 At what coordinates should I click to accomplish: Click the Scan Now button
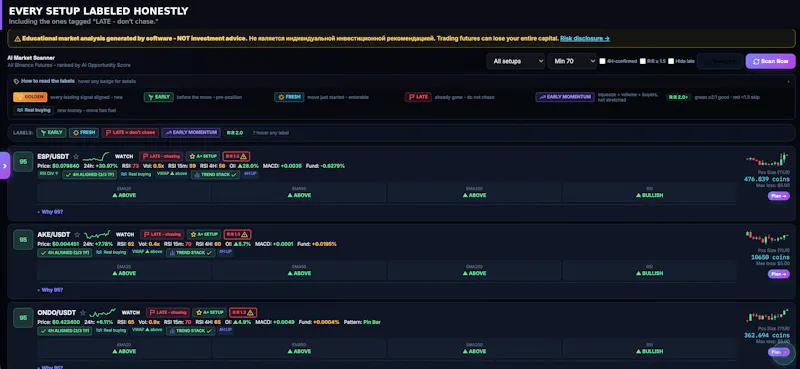coord(770,61)
